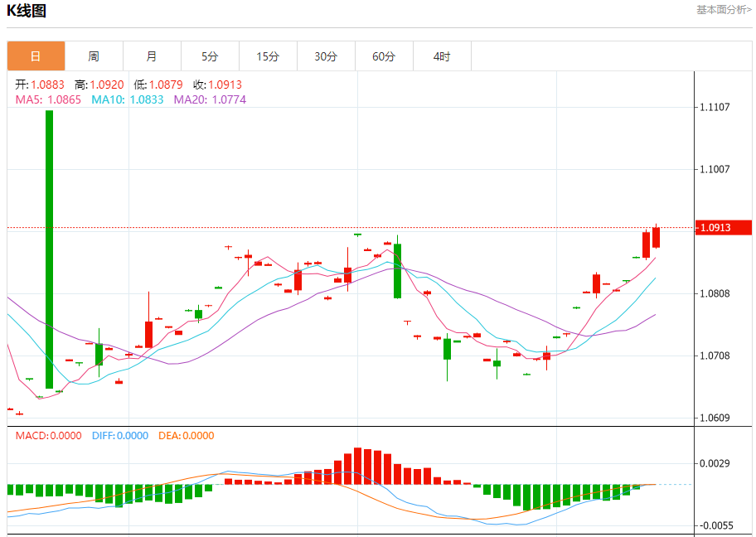Click the MA10 indicator label
Image resolution: width=756 pixels, height=537 pixels.
click(128, 99)
